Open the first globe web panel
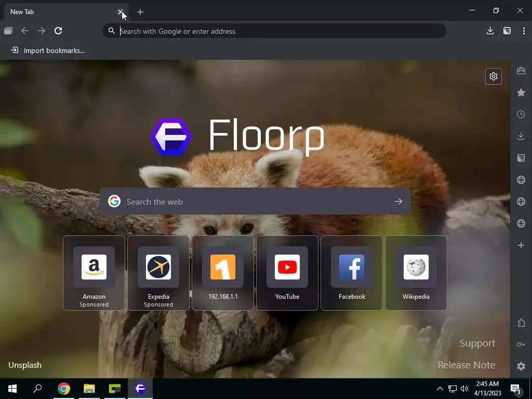532x399 pixels. [x=521, y=180]
